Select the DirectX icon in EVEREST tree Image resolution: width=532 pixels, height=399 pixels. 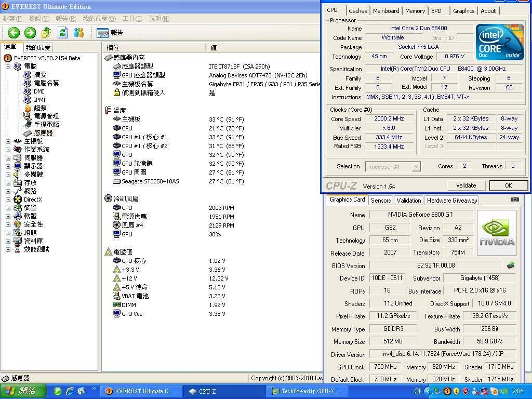click(x=18, y=199)
